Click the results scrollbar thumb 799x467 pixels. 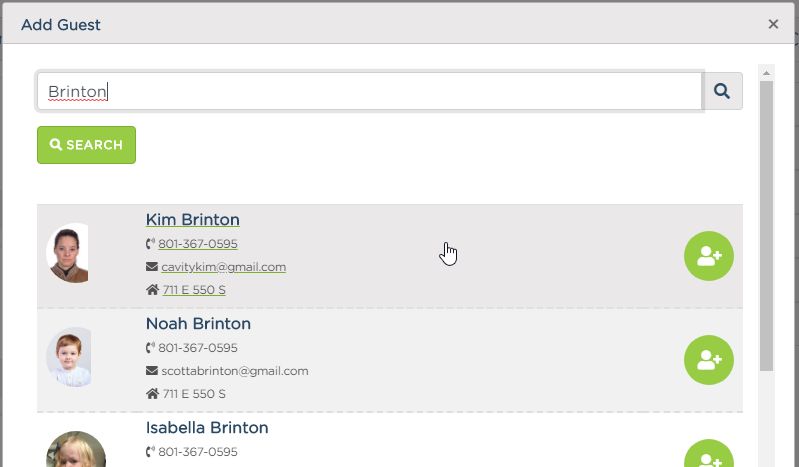(x=766, y=226)
